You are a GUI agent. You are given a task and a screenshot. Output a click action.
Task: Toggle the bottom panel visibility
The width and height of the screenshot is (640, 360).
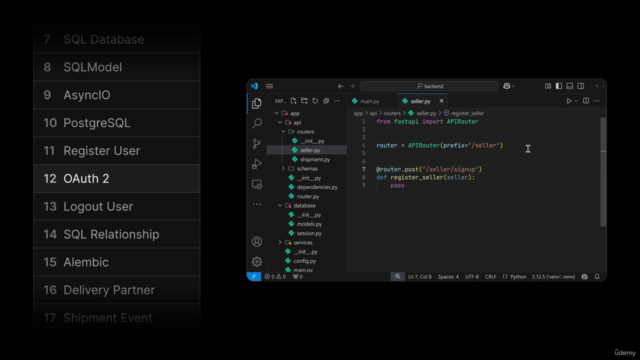(x=570, y=86)
